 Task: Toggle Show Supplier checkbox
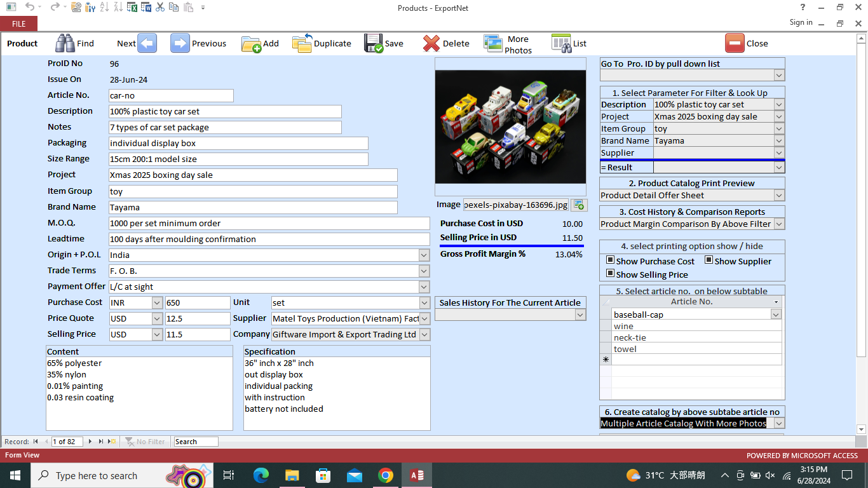(x=709, y=260)
